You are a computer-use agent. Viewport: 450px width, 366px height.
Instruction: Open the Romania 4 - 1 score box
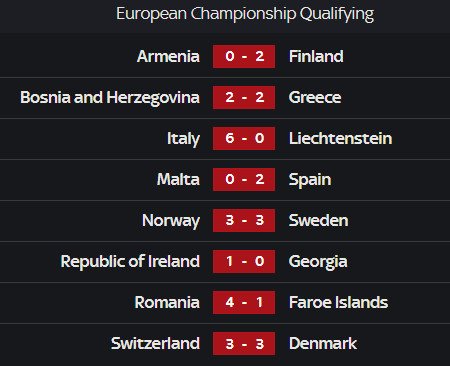pyautogui.click(x=244, y=302)
